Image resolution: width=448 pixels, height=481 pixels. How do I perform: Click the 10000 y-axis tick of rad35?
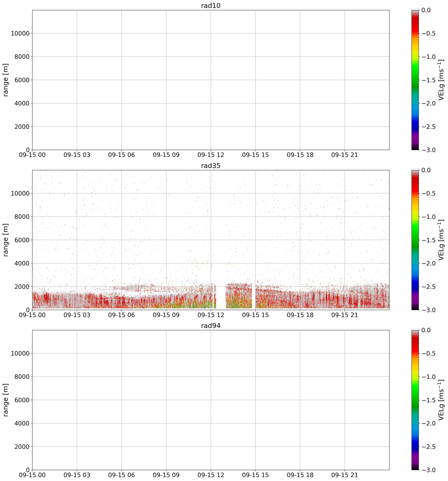click(20, 193)
